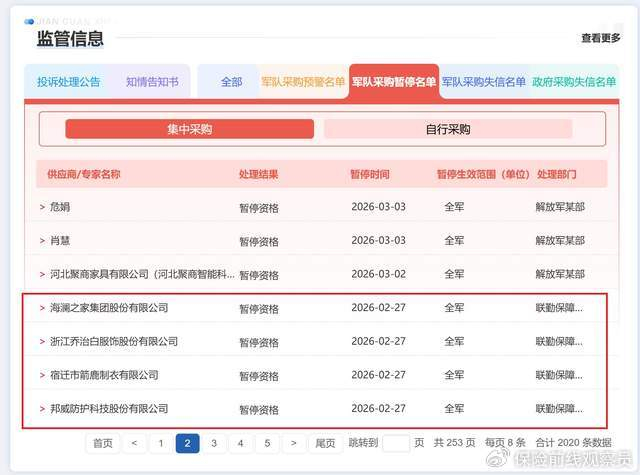Click 宿迁市箭鹿制衣有限公司 supplier name
This screenshot has width=640, height=475.
coord(104,375)
